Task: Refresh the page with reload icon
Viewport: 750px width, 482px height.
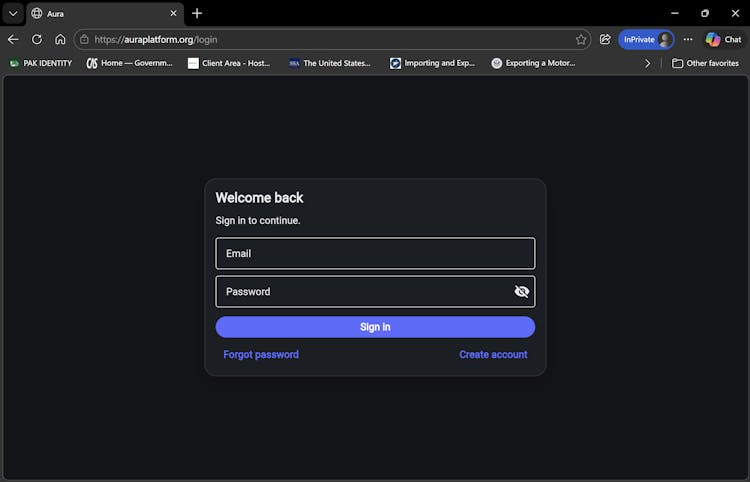Action: tap(37, 40)
